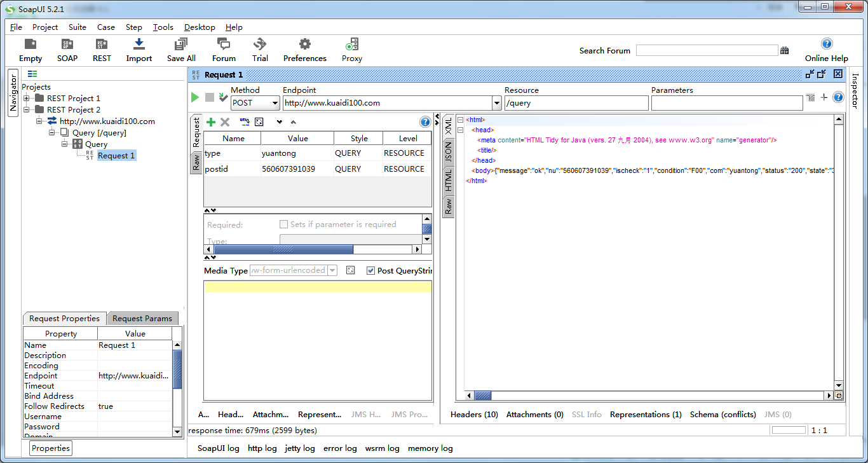Delete the selected parameter using the X icon
This screenshot has width=868, height=463.
[x=224, y=121]
